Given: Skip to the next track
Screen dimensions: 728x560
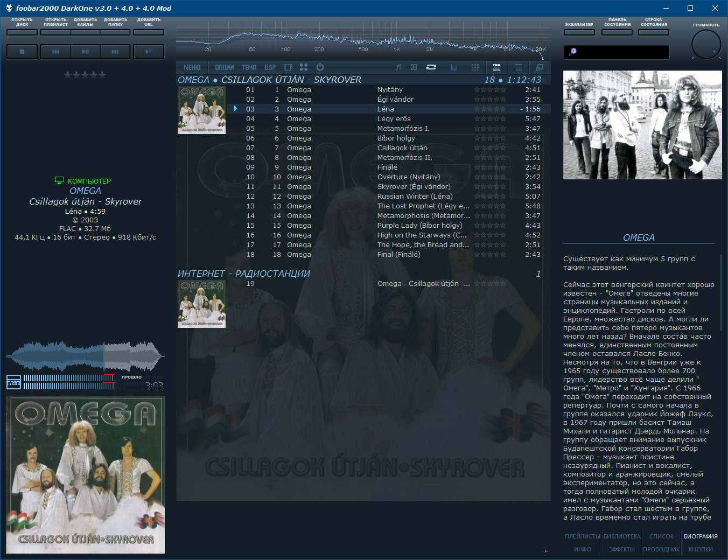Looking at the screenshot, I should point(115,52).
